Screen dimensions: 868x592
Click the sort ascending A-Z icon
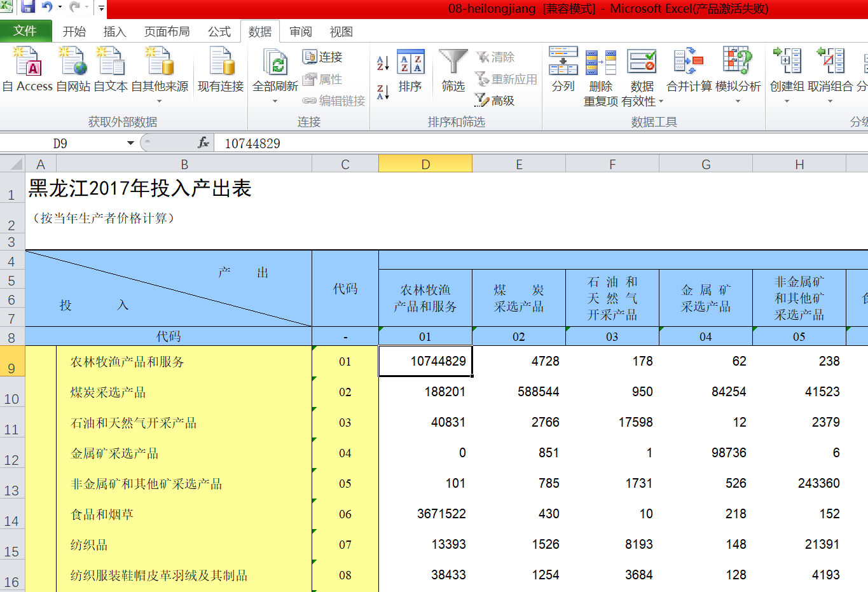[383, 62]
